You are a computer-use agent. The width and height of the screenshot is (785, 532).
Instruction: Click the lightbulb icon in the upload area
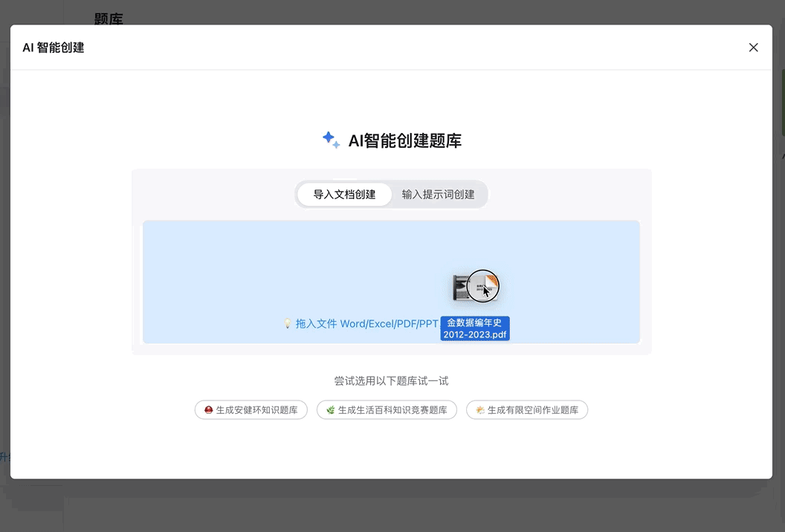(x=287, y=323)
